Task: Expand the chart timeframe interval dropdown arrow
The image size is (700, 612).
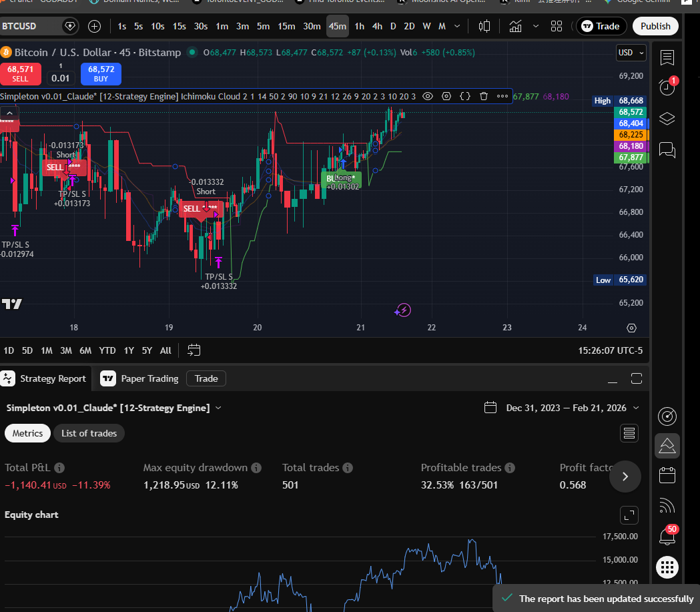Action: [458, 26]
